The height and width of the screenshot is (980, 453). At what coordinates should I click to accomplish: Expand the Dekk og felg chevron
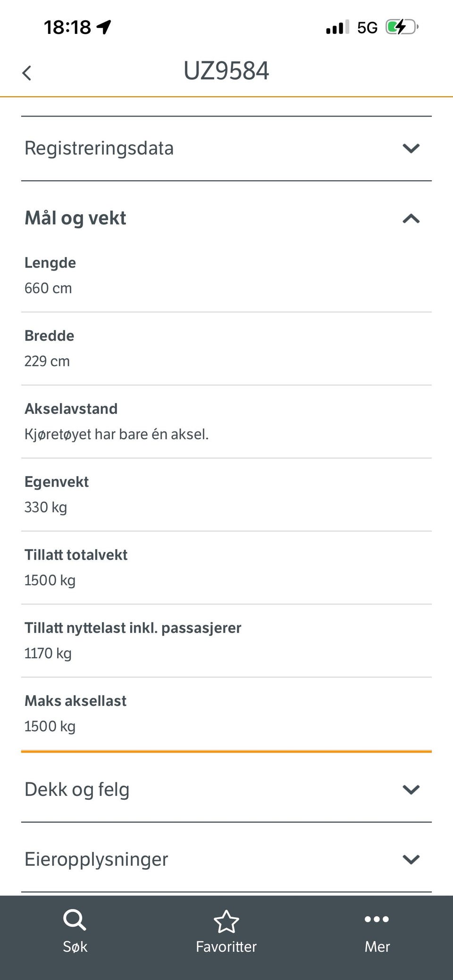point(411,789)
